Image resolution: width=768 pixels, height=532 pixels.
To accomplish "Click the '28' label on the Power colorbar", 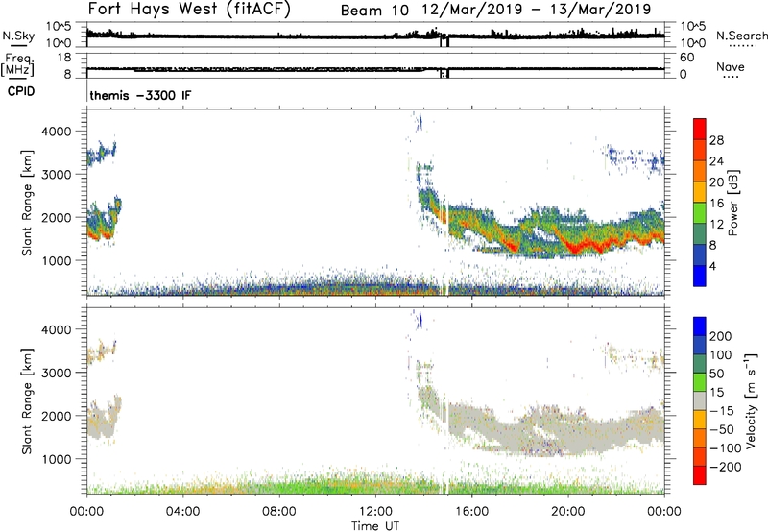I will [716, 140].
